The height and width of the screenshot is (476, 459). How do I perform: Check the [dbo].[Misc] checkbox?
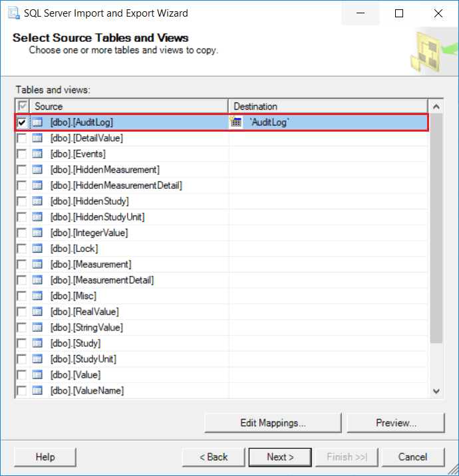pos(22,296)
